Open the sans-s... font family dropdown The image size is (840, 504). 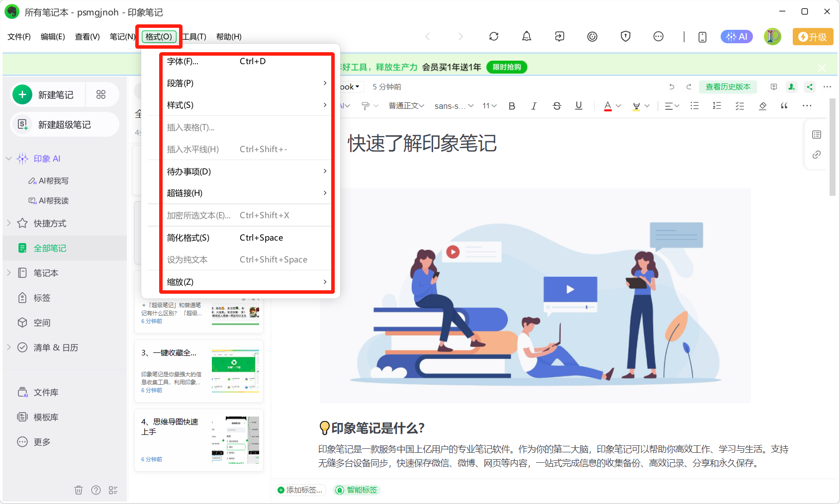(x=454, y=105)
